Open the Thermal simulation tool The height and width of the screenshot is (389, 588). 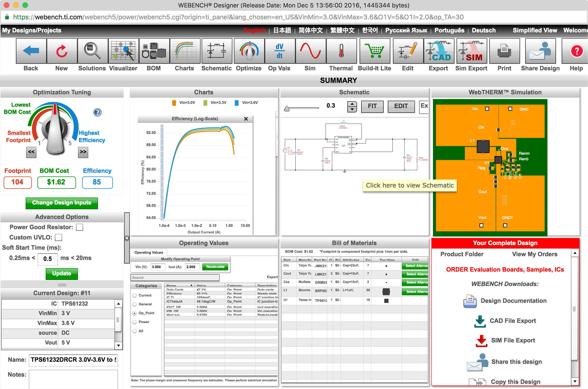[x=341, y=51]
